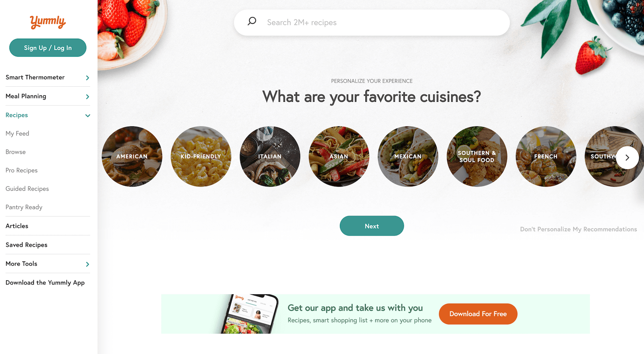Expand the Smart Thermometer menu chevron
Viewport: 644px width, 354px height.
click(x=88, y=78)
